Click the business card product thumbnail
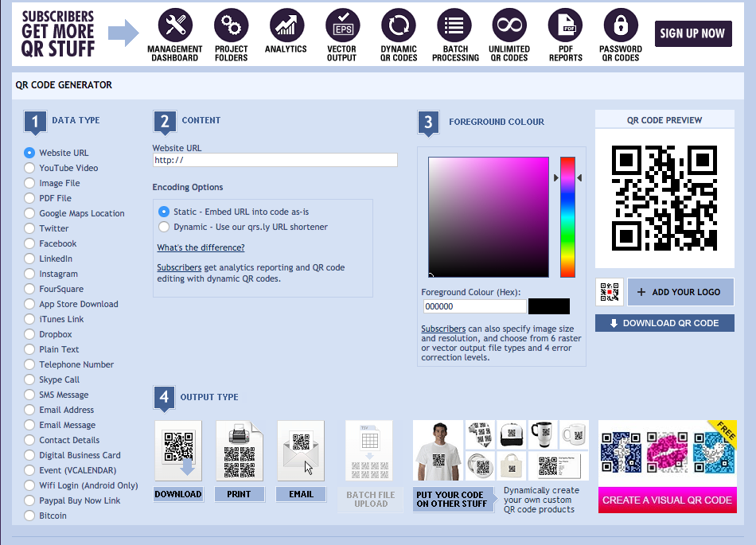This screenshot has width=756, height=545. [559, 466]
